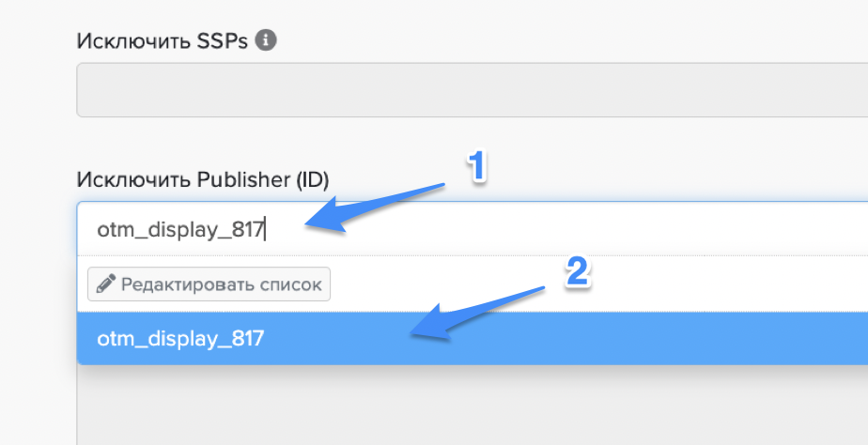Click the blue annotation number 2

pos(577,272)
